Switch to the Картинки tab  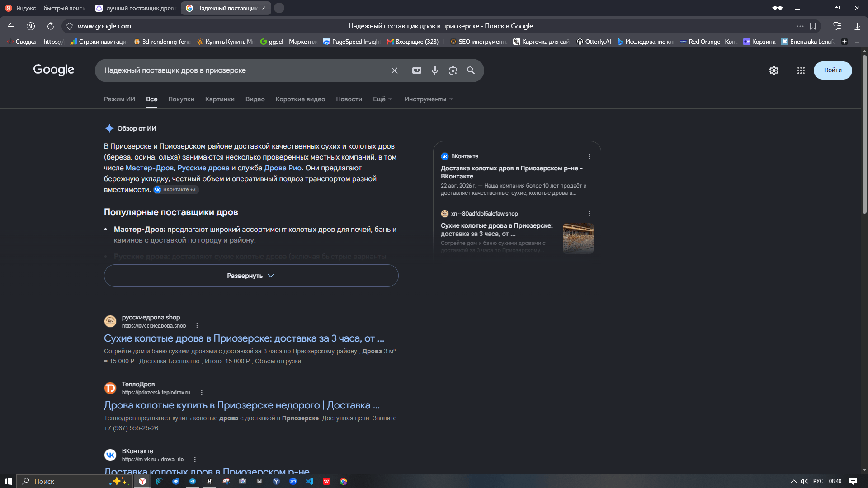pyautogui.click(x=220, y=99)
